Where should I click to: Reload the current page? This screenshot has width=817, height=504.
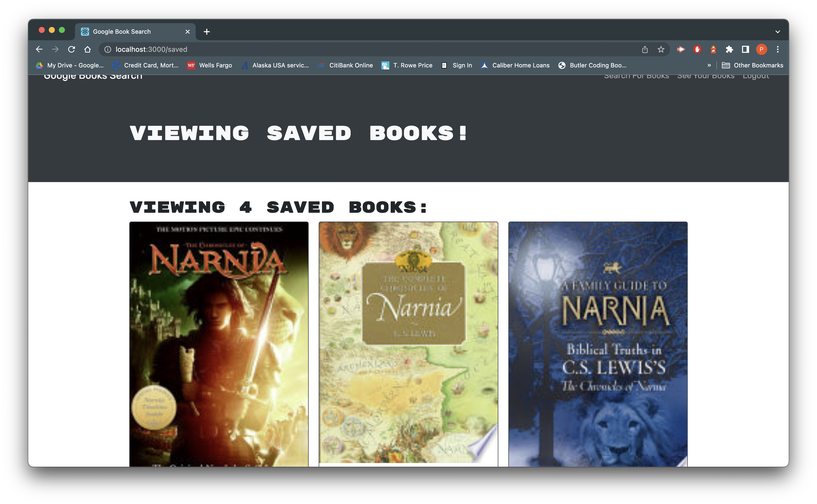point(71,49)
